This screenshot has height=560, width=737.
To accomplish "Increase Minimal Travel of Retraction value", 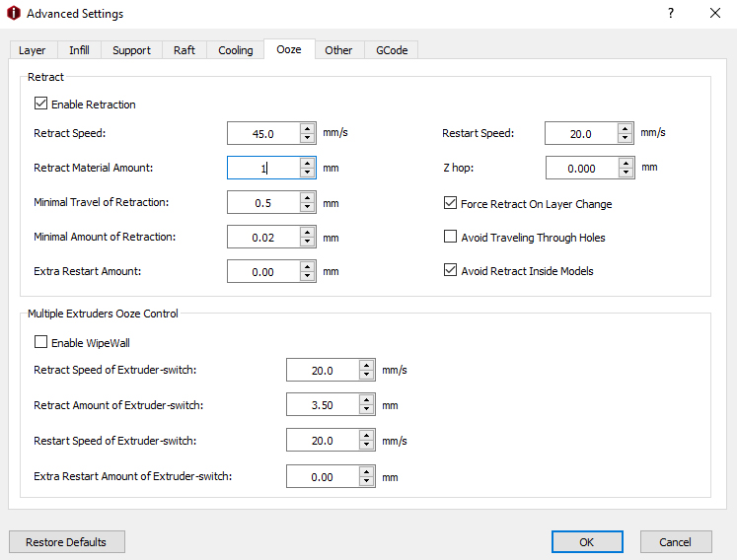I will [307, 197].
